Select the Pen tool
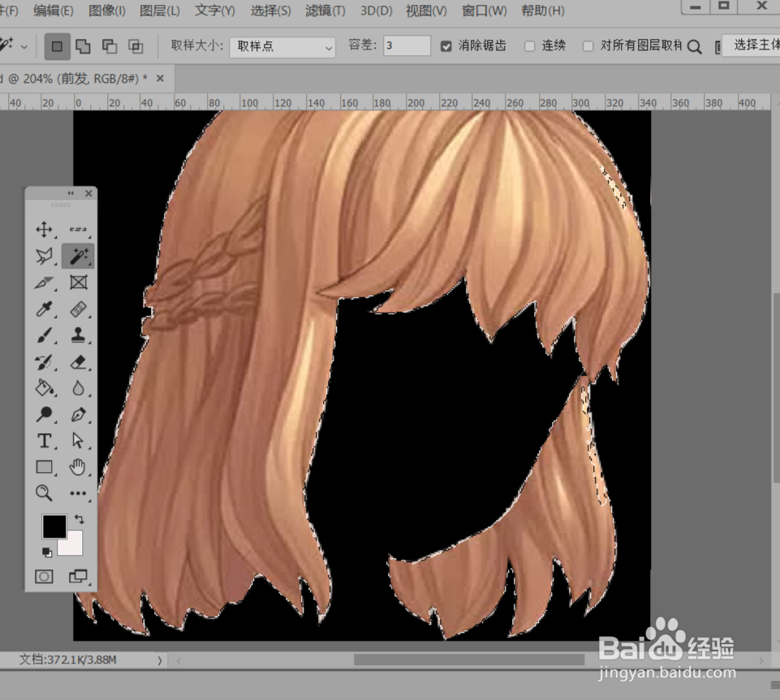The width and height of the screenshot is (780, 700). pos(78,414)
